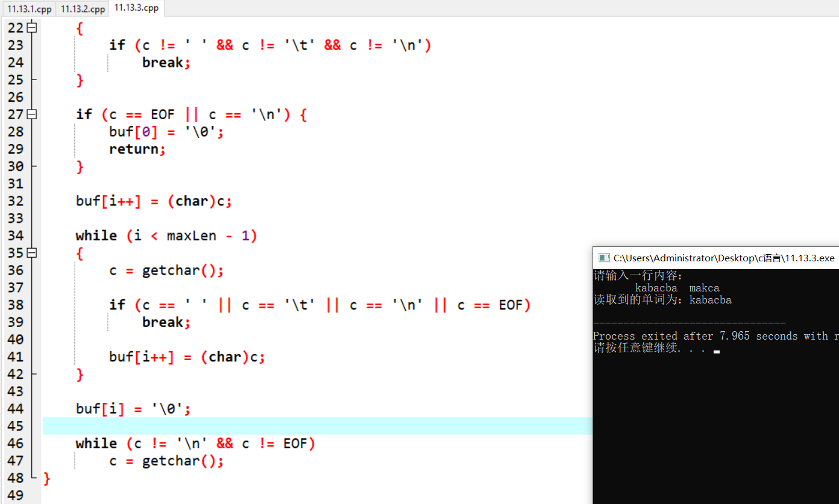Click the closing brace on line 48
Image resolution: width=839 pixels, height=504 pixels.
pyautogui.click(x=47, y=479)
